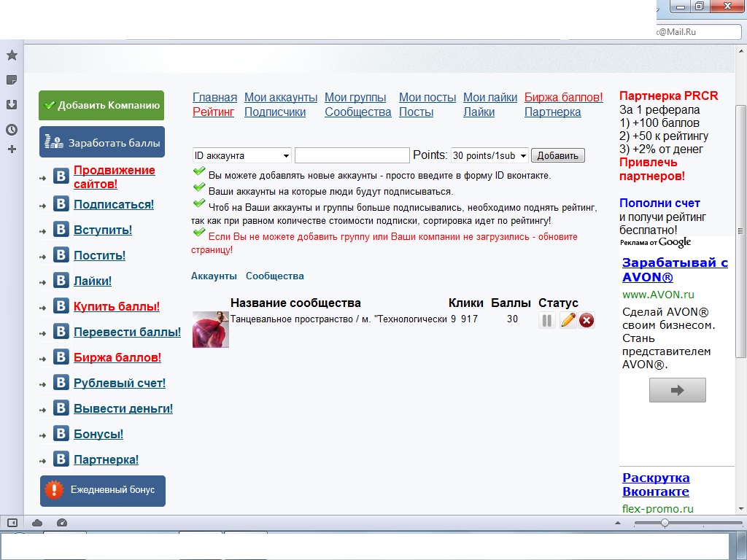Open Мои группы in top navigation
The height and width of the screenshot is (560, 747).
click(x=355, y=97)
